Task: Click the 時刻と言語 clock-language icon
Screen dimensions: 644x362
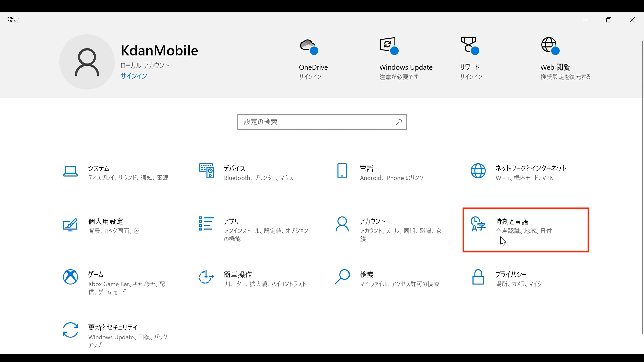Action: [478, 224]
